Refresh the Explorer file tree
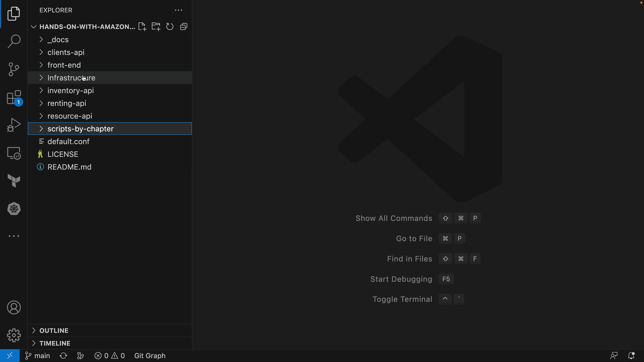This screenshot has width=644, height=362. tap(170, 27)
